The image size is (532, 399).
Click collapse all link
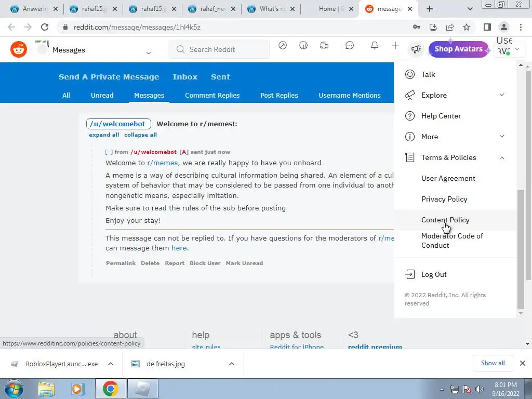[140, 135]
